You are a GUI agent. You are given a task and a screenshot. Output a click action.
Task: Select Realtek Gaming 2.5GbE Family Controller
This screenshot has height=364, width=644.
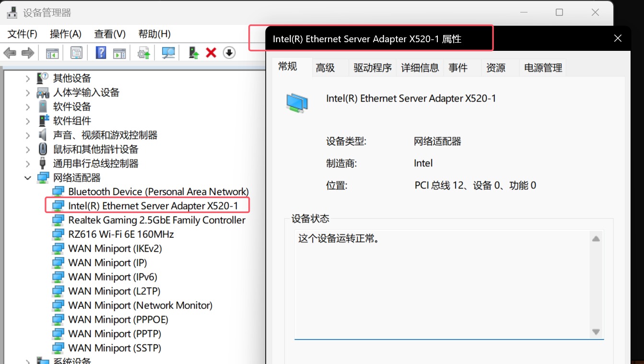pyautogui.click(x=156, y=220)
